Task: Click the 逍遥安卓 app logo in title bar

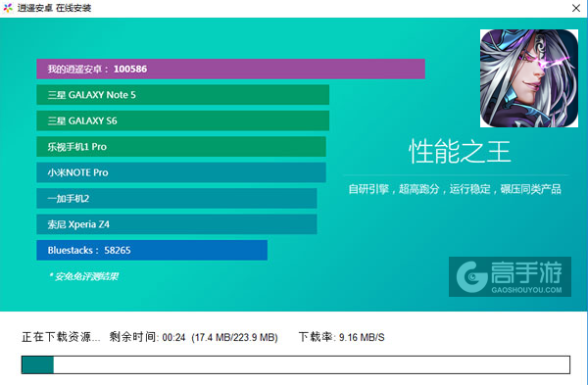Action: [x=8, y=8]
